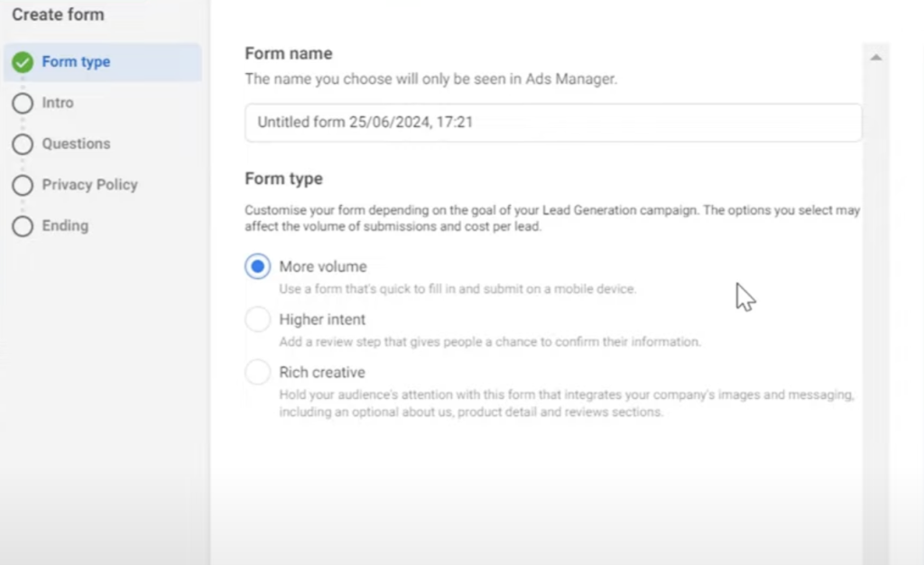Click the green checkmark icon beside Form type
924x565 pixels.
(x=23, y=62)
